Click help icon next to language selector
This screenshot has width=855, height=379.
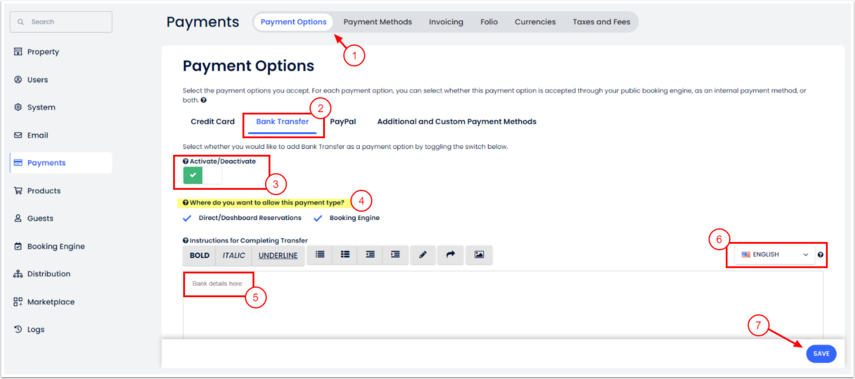[x=821, y=255]
